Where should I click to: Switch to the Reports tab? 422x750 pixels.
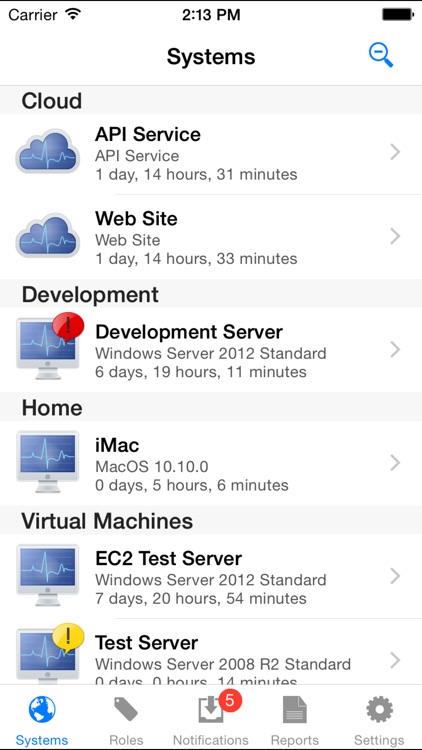coord(295,722)
